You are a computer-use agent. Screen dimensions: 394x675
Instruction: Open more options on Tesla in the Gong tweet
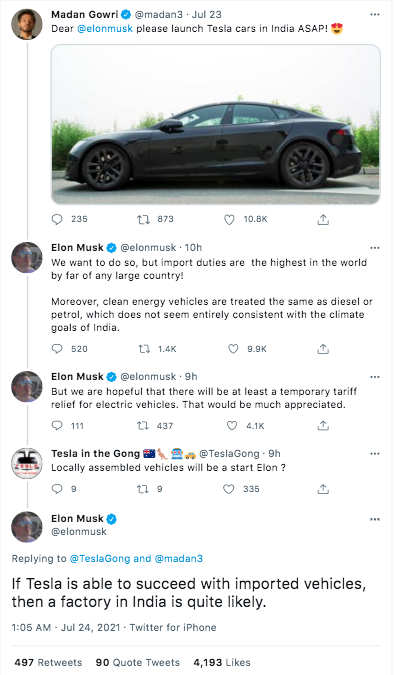coord(375,454)
